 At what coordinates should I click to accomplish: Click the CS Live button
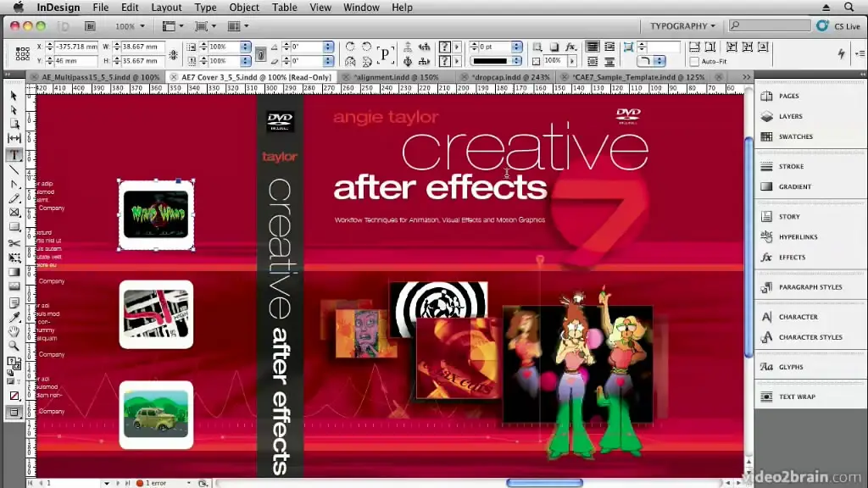838,26
